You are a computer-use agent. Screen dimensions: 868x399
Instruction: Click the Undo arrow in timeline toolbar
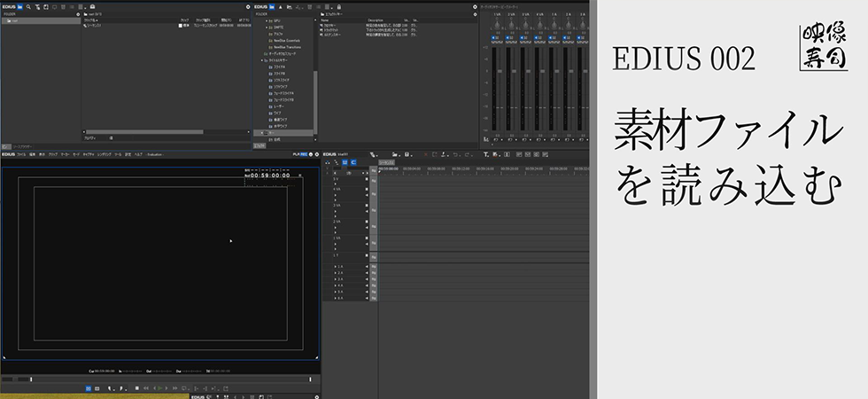click(455, 154)
